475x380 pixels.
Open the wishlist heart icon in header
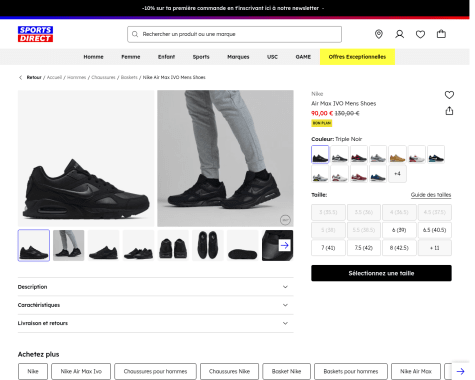tap(420, 34)
